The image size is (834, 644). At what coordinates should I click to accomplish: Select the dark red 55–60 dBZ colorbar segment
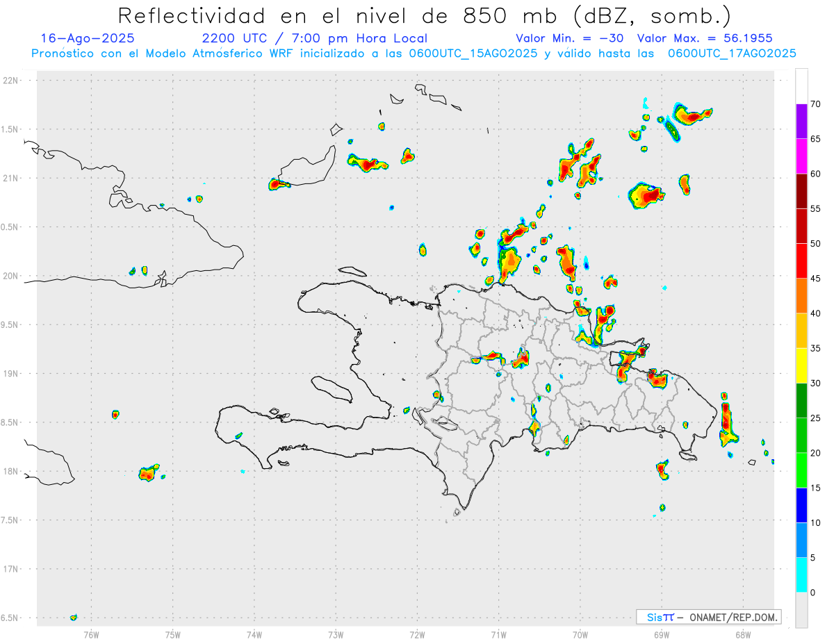[801, 191]
